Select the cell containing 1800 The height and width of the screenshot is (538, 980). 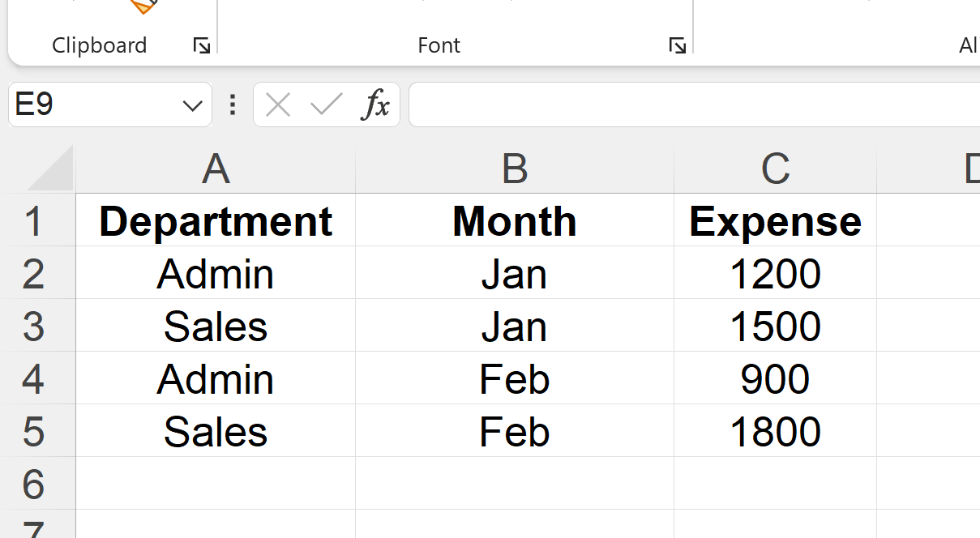[775, 431]
